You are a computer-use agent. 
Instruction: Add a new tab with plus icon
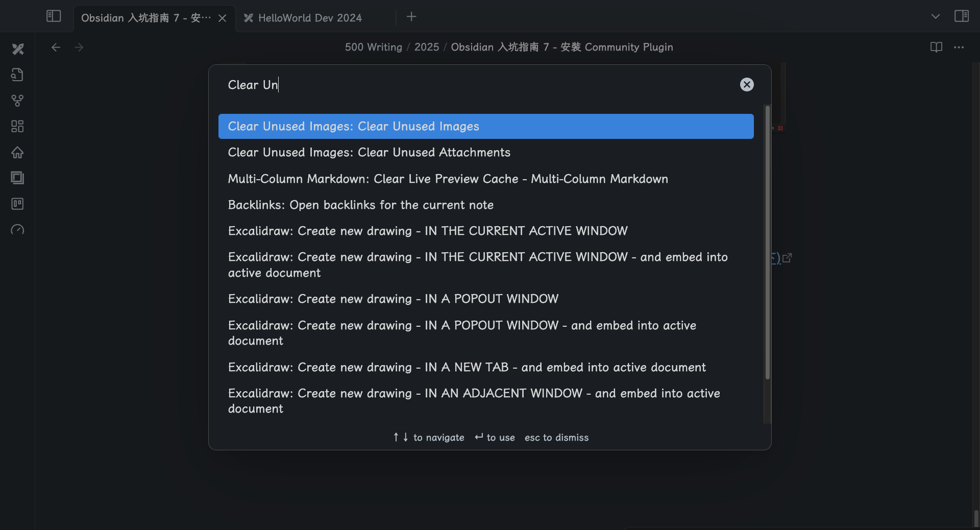[411, 17]
